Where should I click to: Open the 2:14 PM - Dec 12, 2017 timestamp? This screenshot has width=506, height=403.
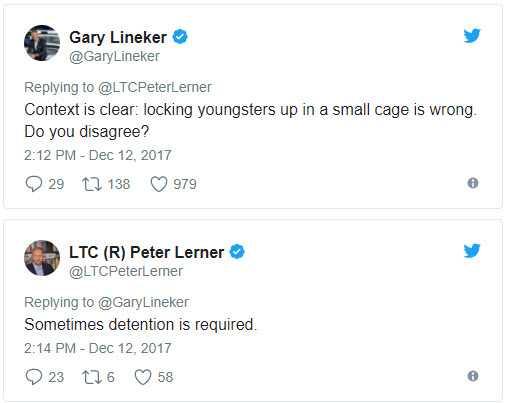tap(98, 348)
